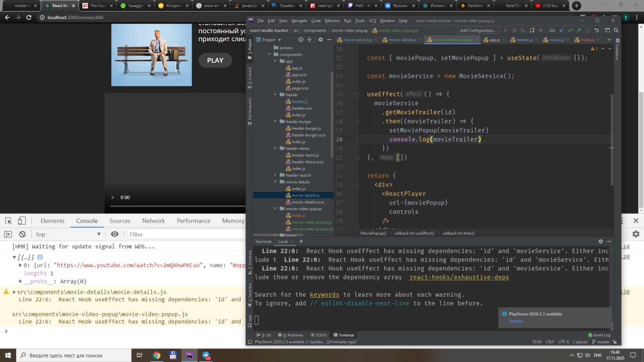Screen dimensions: 644x362
Task: Switch to the Performance tab in DevTools
Action: coord(194,221)
